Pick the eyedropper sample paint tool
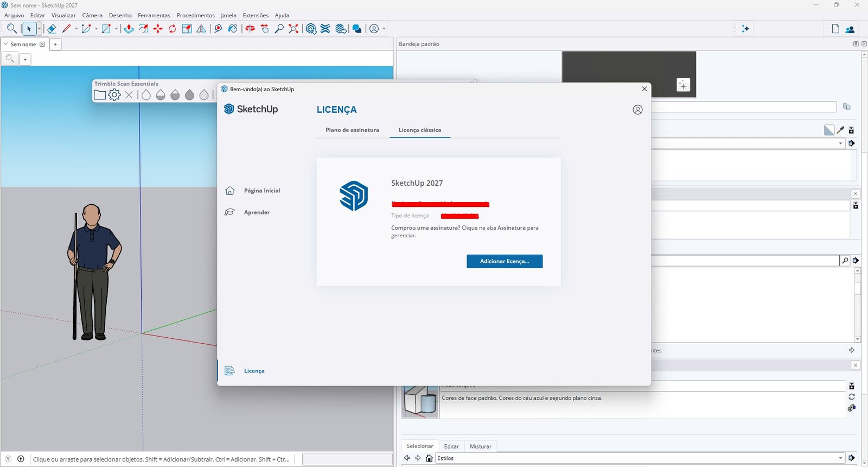The image size is (868, 467). tap(840, 130)
